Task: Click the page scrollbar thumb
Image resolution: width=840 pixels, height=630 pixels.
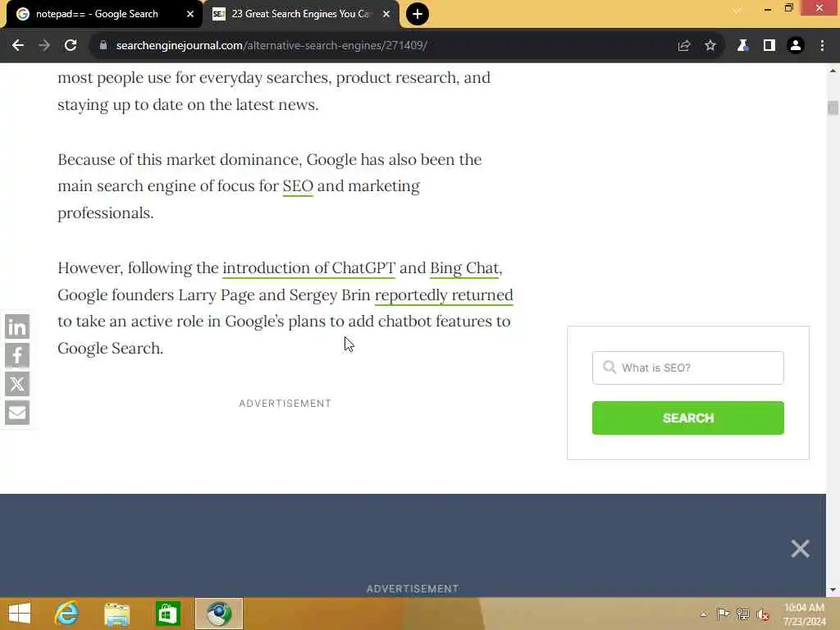Action: [833, 107]
